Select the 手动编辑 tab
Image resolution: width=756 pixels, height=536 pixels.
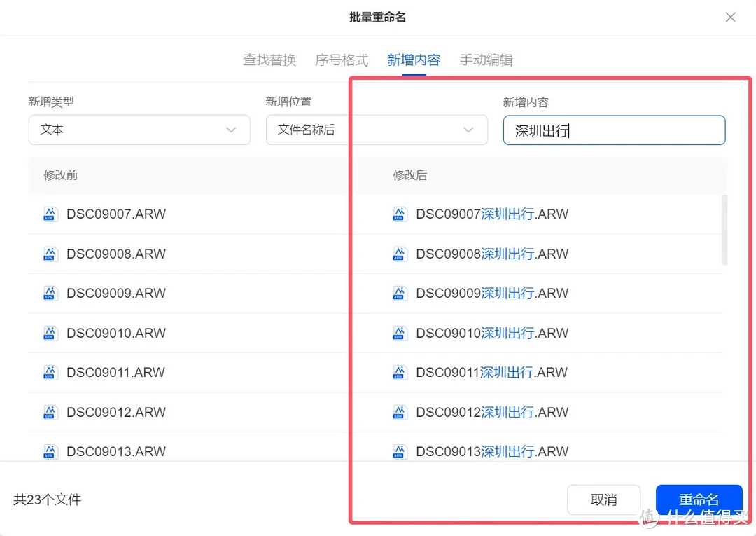486,60
